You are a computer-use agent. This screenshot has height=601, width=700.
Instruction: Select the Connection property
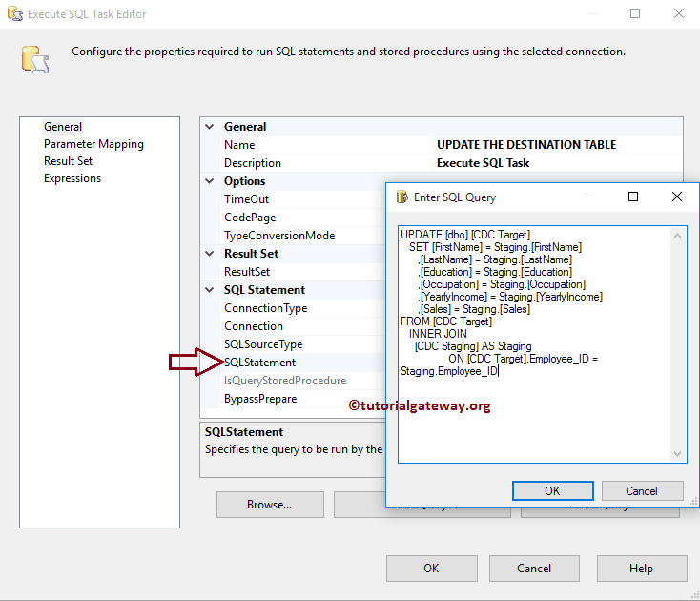point(303,326)
